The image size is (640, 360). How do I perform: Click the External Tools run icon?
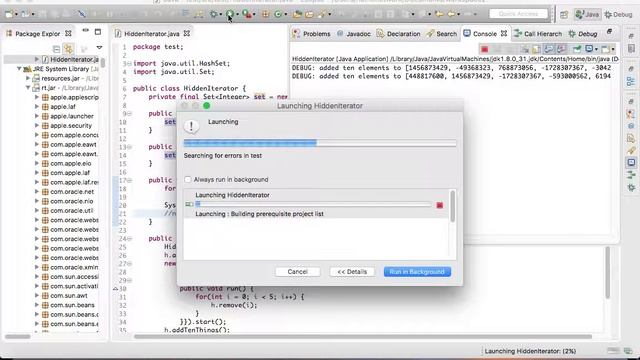[247, 14]
